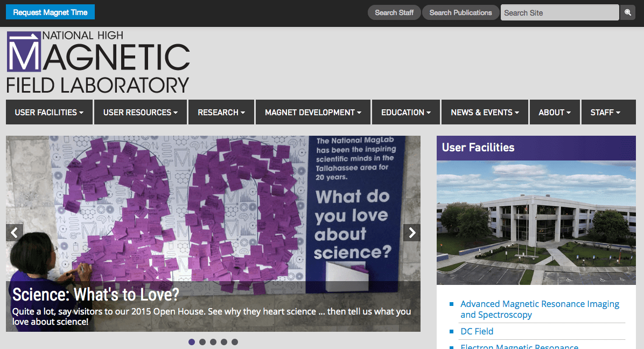
Task: Advance carousel with right arrow
Action: pos(412,233)
